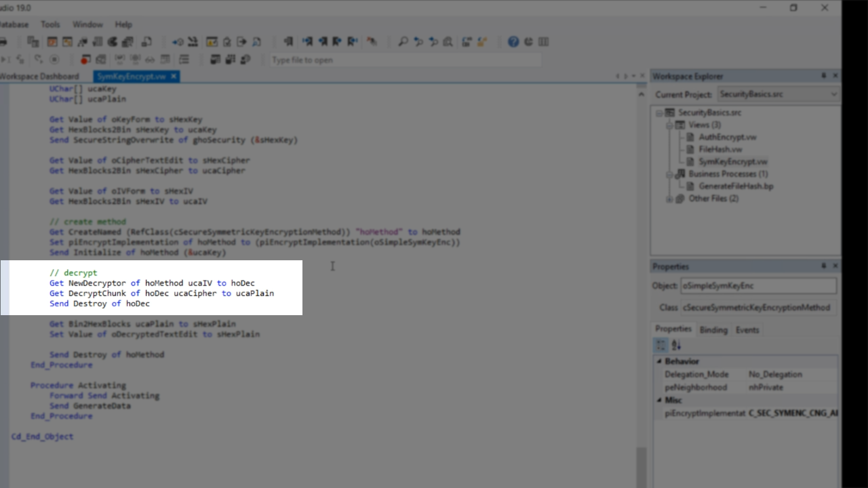Image resolution: width=868 pixels, height=488 pixels.
Task: Select GenerateFileHash.bp in the tree
Action: click(736, 186)
